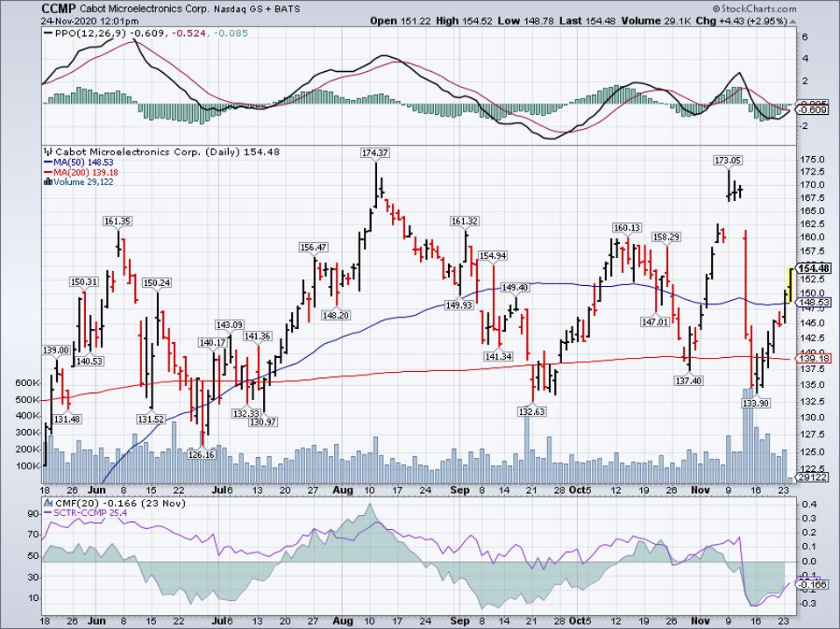Click the 137.40 low label
Screen dimensions: 840x629
688,381
